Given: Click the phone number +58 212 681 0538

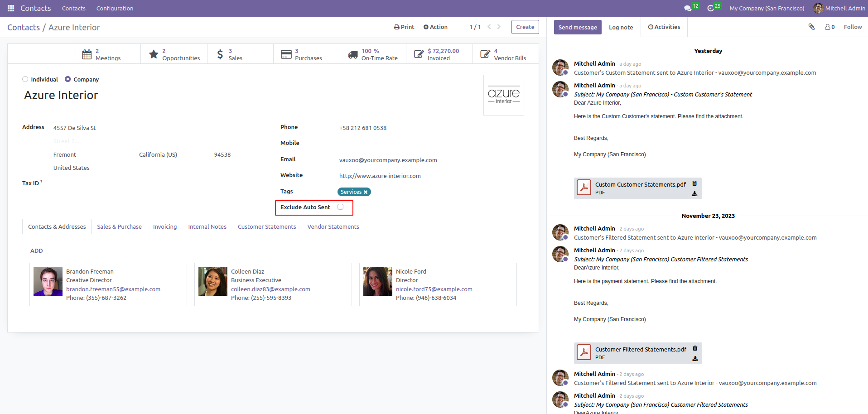Looking at the screenshot, I should [x=363, y=128].
